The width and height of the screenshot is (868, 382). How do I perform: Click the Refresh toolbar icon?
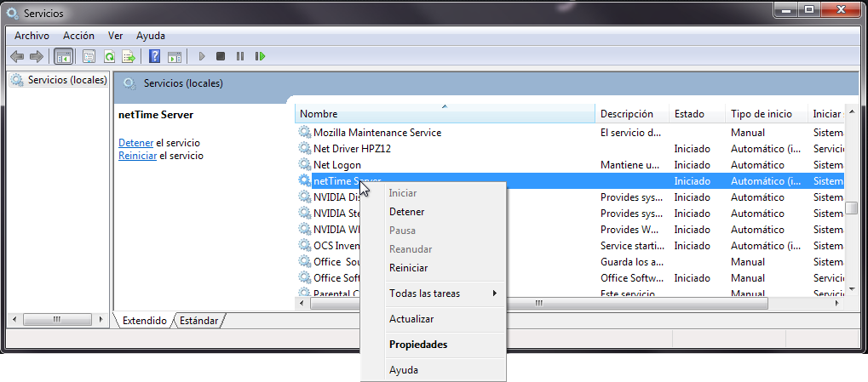110,56
